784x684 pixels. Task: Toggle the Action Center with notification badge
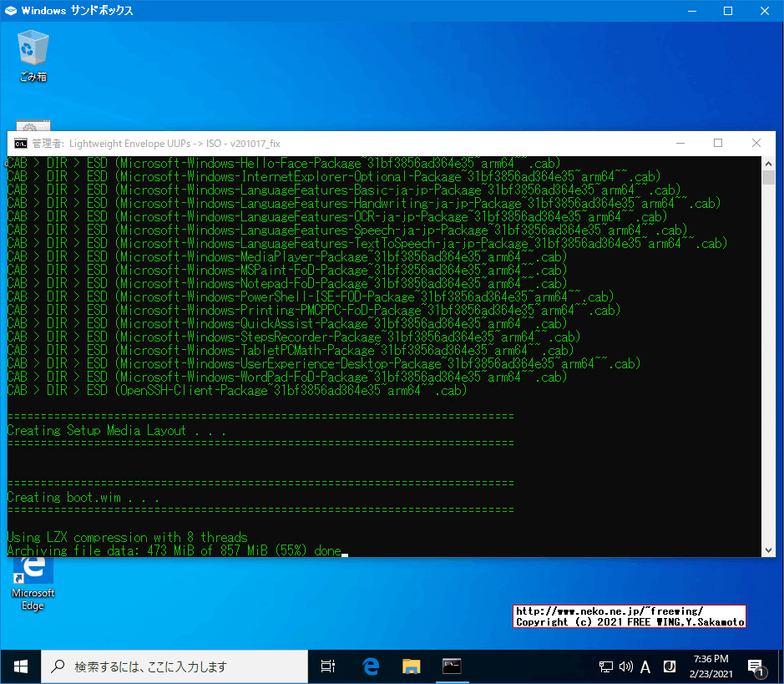pos(756,666)
